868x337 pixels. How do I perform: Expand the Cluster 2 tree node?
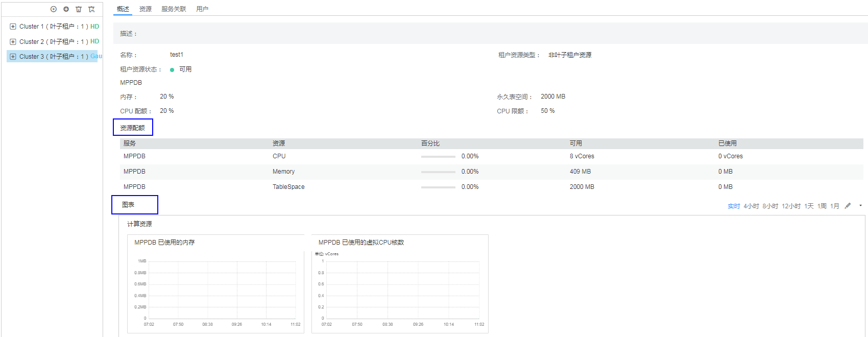(13, 42)
